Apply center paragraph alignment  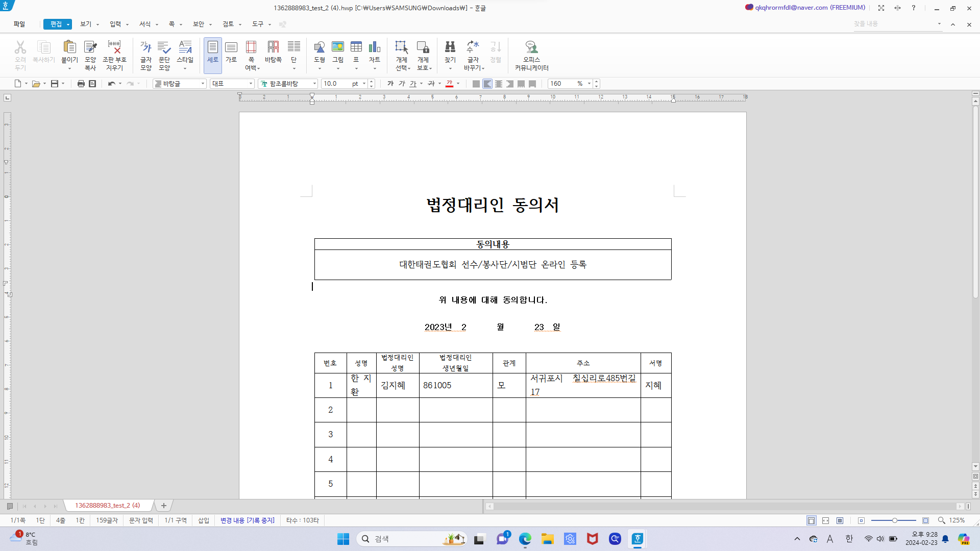(x=499, y=84)
